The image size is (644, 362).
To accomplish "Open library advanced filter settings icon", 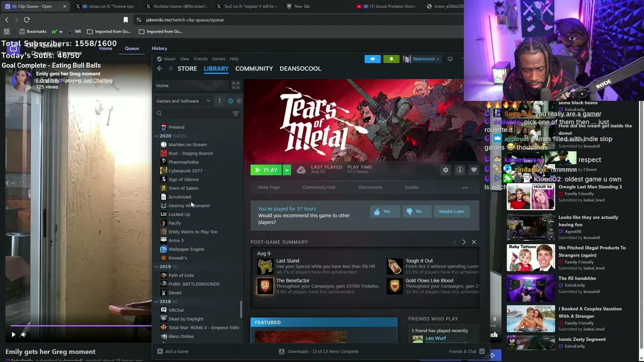I will (x=235, y=114).
